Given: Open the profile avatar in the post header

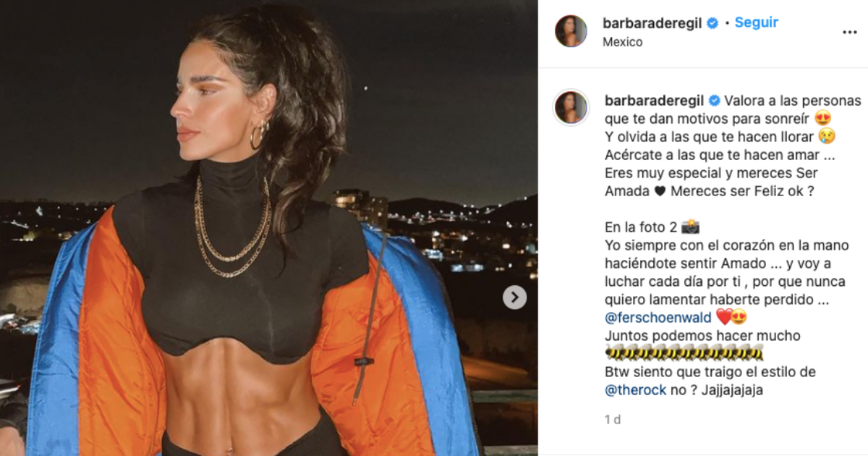Looking at the screenshot, I should click(571, 31).
